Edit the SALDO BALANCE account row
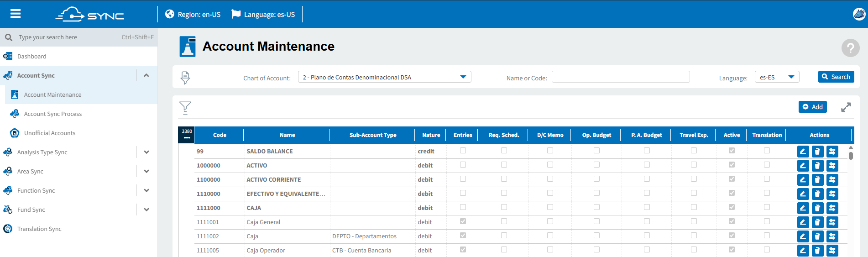The height and width of the screenshot is (257, 868). (x=803, y=152)
